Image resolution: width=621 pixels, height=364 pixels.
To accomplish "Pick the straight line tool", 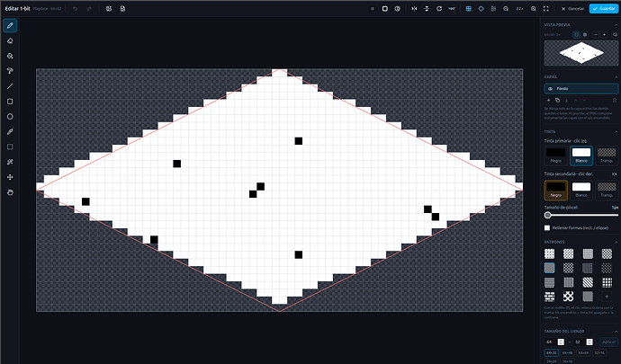I will tap(10, 86).
